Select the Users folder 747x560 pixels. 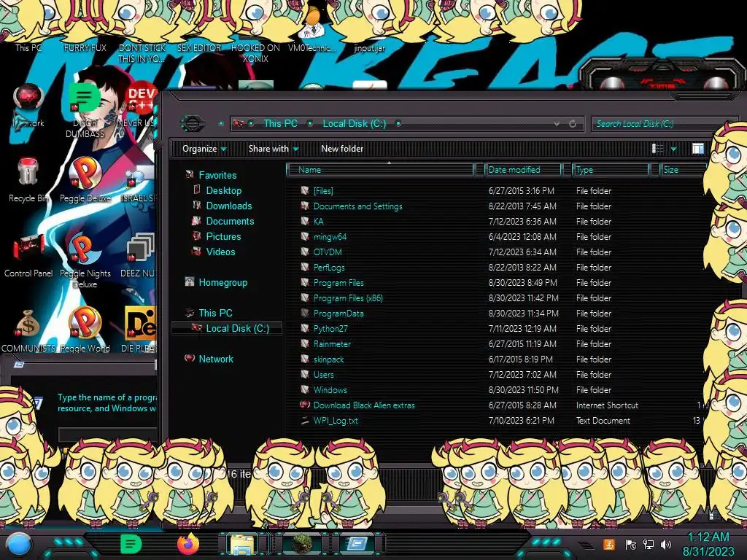[x=323, y=375]
